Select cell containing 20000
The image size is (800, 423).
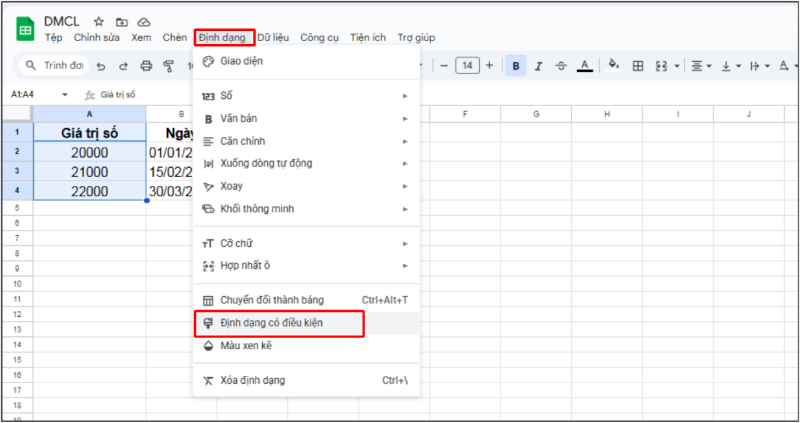point(90,153)
